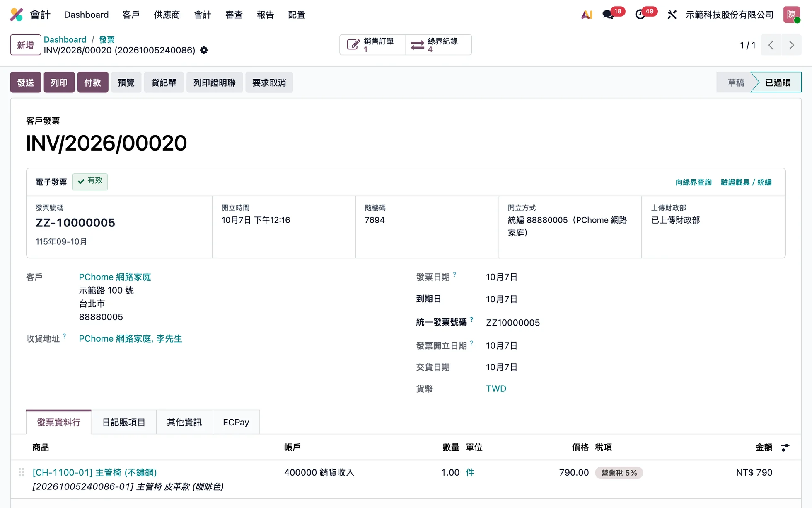
Task: Click the 營業稅 5% tax tag
Action: 619,473
